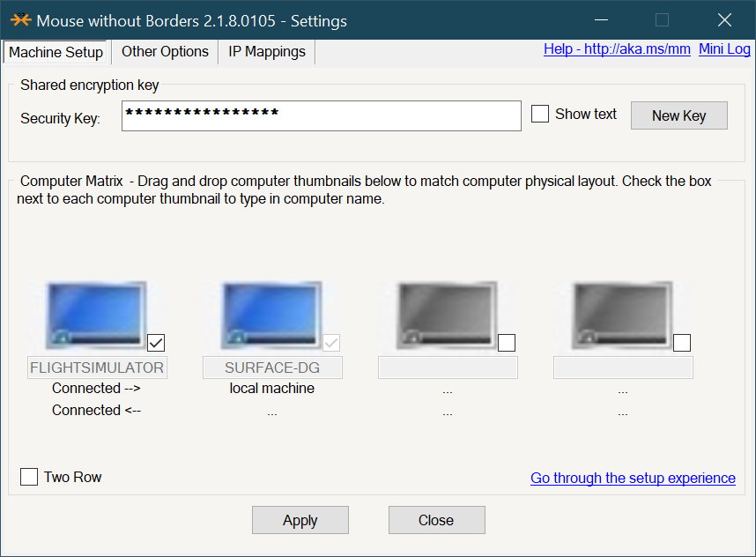Open the Machine Setup tab
Viewport: 756px width, 557px height.
point(56,52)
